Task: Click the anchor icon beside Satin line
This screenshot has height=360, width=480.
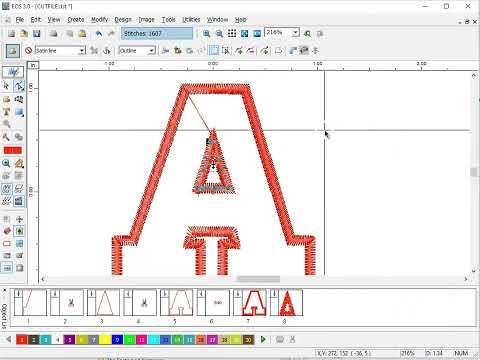Action: [x=107, y=51]
